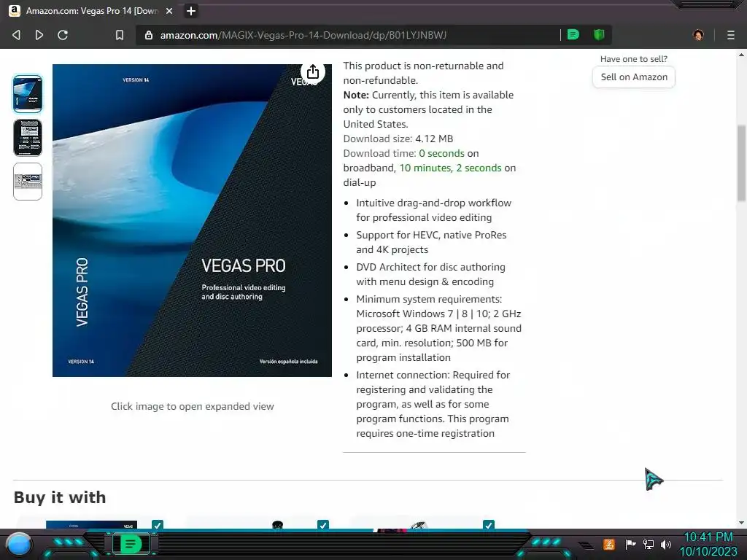Select the first product box thumbnail

pyautogui.click(x=28, y=94)
